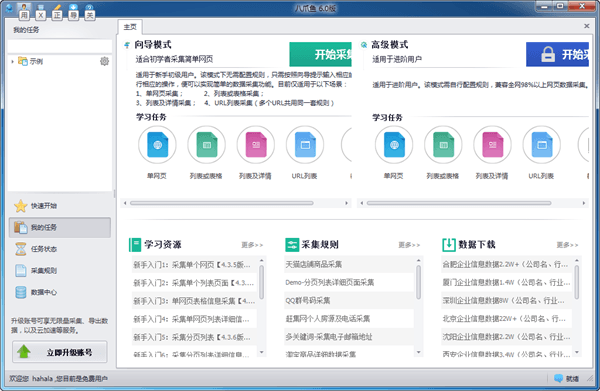Click the green 采集规则 section icon
The image size is (600, 391).
[x=292, y=244]
